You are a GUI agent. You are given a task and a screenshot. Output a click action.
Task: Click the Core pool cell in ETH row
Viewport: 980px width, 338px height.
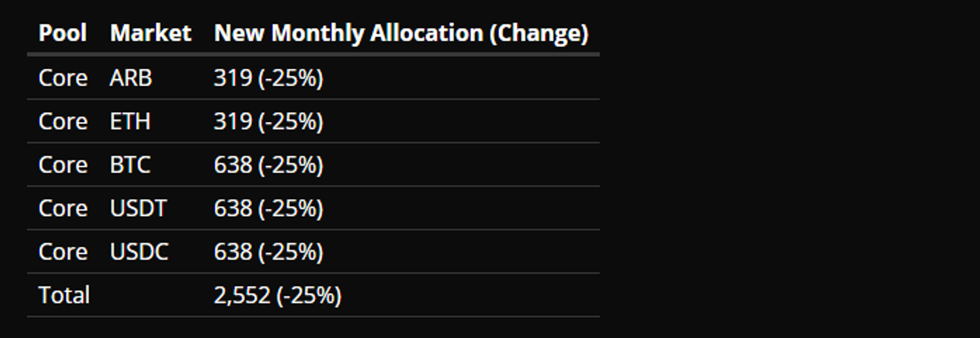pos(63,121)
